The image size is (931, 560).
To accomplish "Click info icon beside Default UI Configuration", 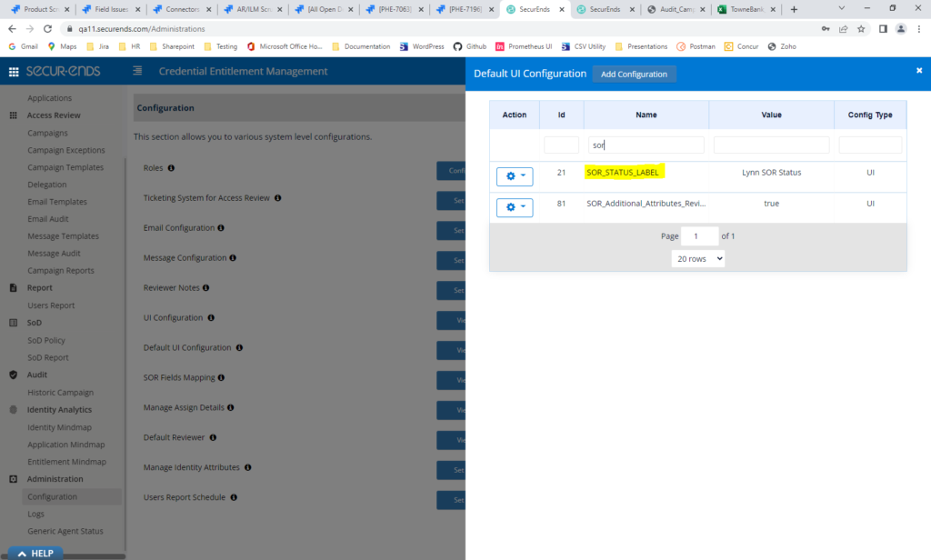I will [x=239, y=348].
